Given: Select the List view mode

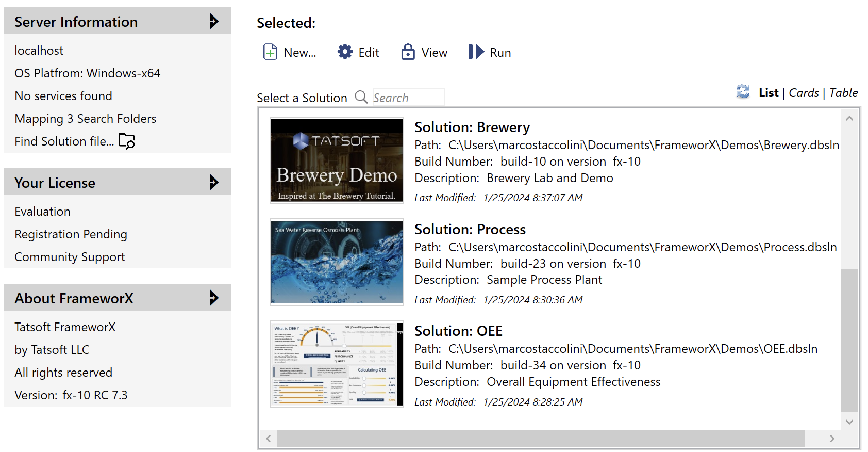Looking at the screenshot, I should tap(768, 93).
